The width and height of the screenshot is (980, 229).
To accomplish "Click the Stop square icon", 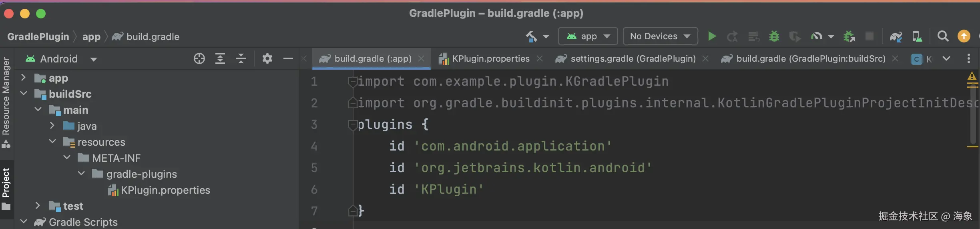I will pos(870,36).
